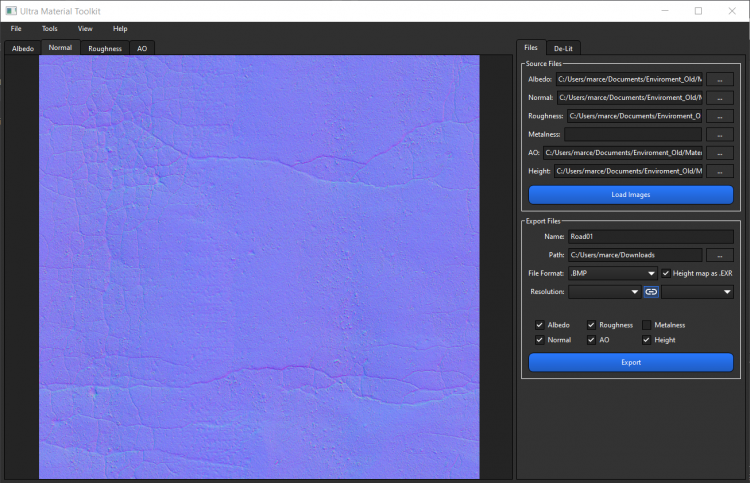Enable the Metalness export checkbox

[x=647, y=325]
